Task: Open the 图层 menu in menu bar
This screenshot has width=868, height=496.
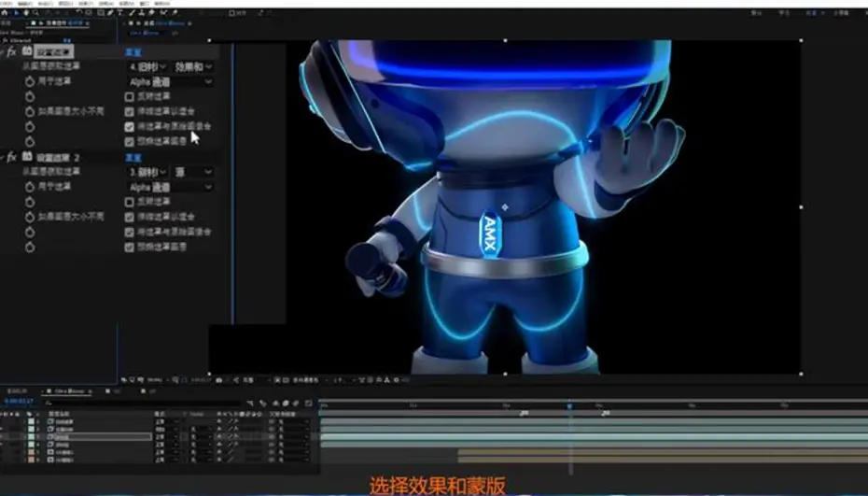Action: 66,4
